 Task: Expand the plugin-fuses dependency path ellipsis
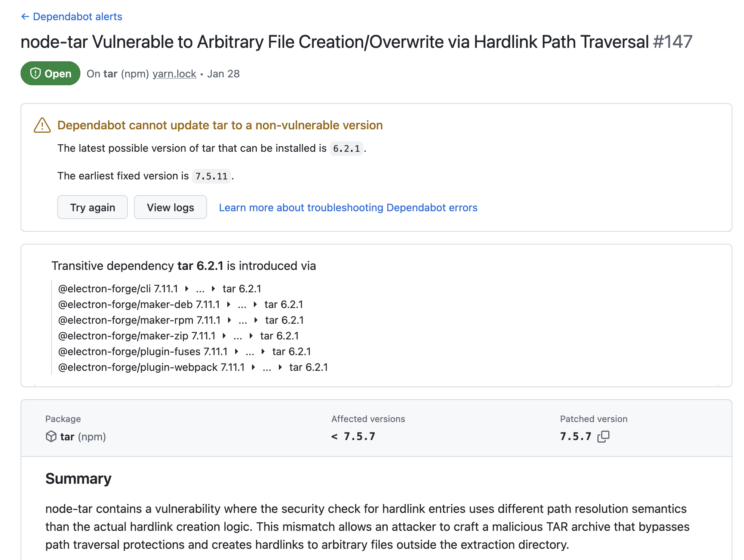250,352
